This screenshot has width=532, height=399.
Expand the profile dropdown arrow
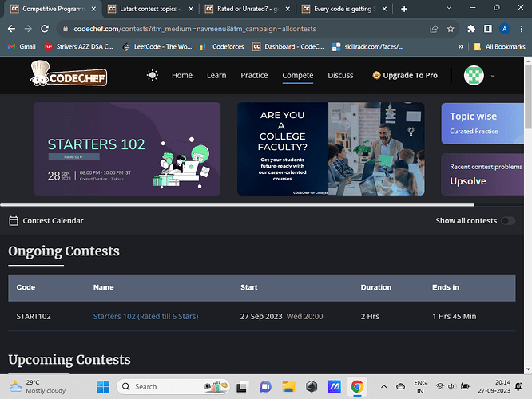click(493, 76)
